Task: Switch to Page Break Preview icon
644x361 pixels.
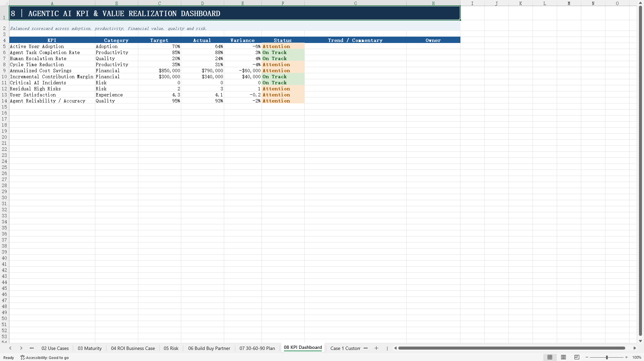Action: coord(577,357)
